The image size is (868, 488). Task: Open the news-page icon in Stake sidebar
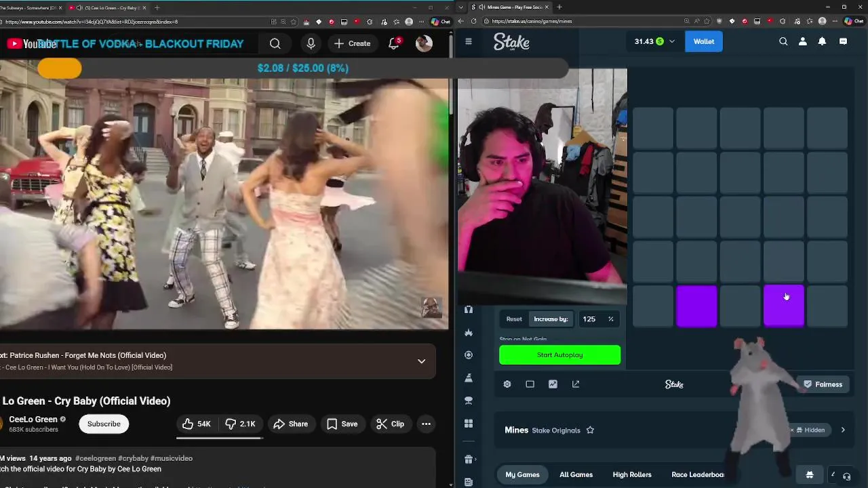(468, 482)
